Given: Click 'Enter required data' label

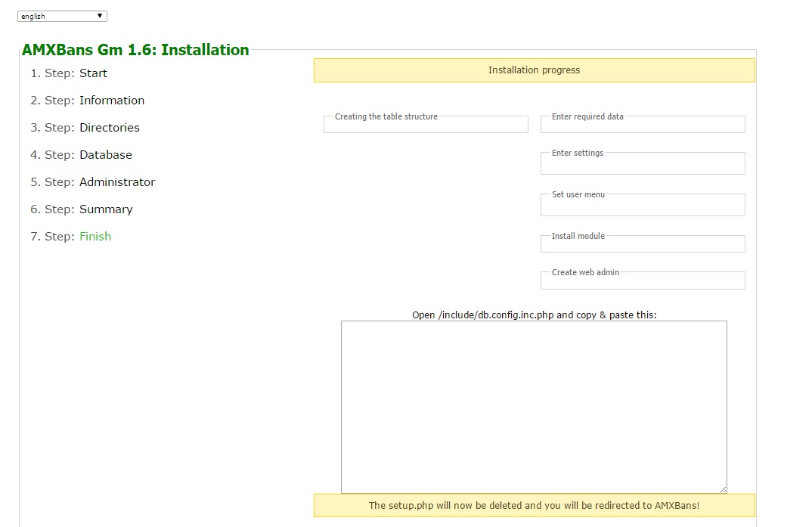Looking at the screenshot, I should click(587, 116).
